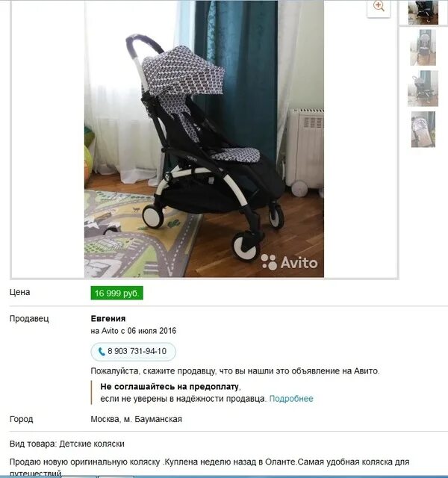Open the Подробнее link
Screen dimensions: 448x478
[x=291, y=399]
